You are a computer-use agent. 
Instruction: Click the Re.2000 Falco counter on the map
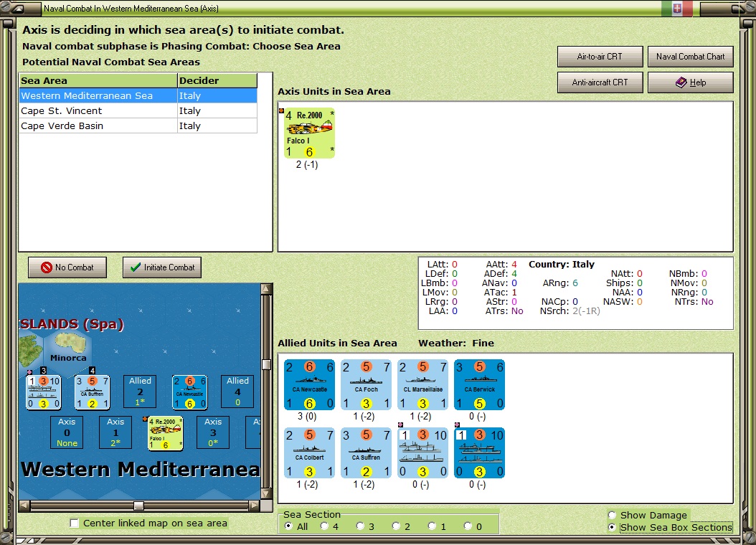click(166, 433)
